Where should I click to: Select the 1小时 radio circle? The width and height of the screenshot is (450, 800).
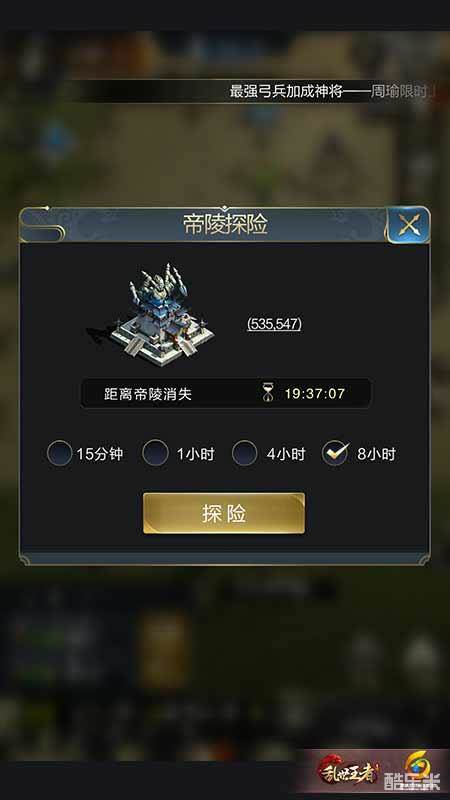(155, 453)
